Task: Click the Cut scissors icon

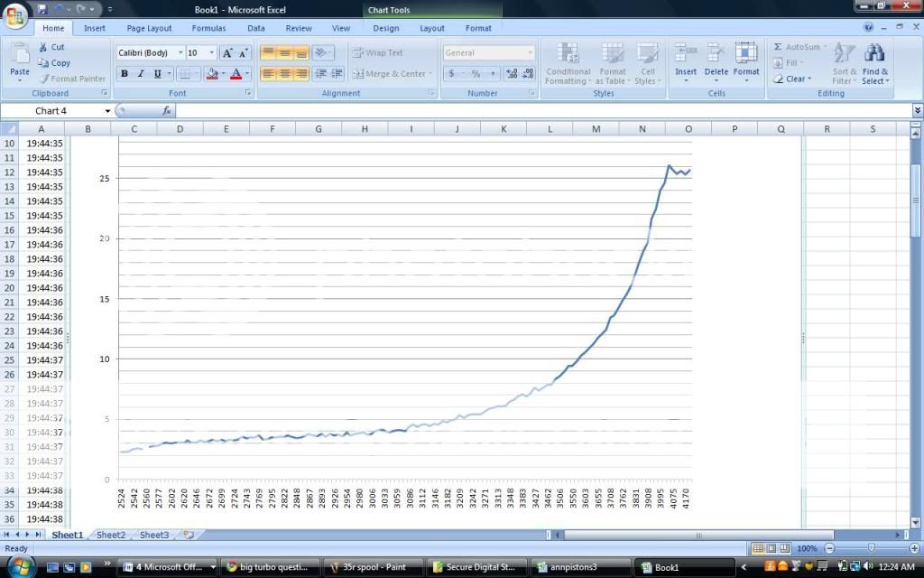Action: (42, 47)
